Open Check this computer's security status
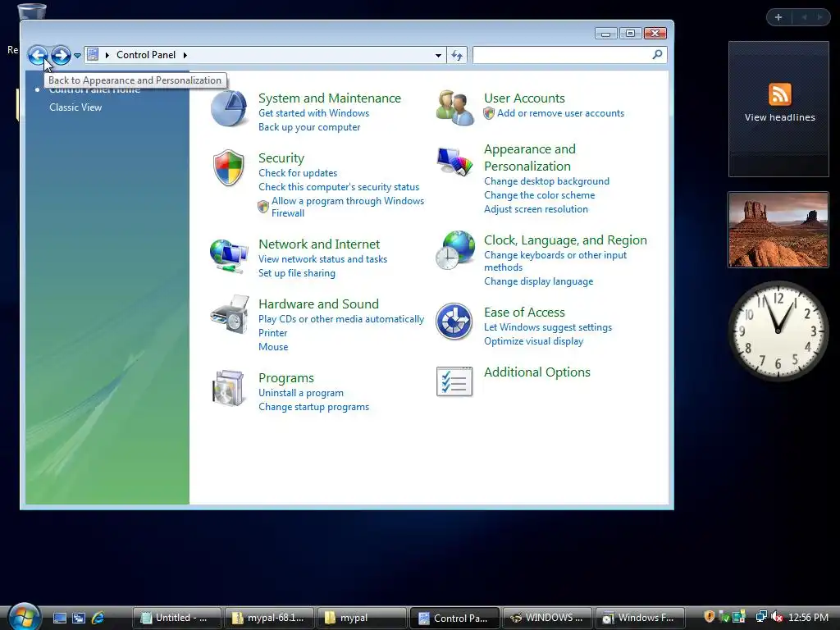Viewport: 840px width, 630px height. pyautogui.click(x=339, y=187)
